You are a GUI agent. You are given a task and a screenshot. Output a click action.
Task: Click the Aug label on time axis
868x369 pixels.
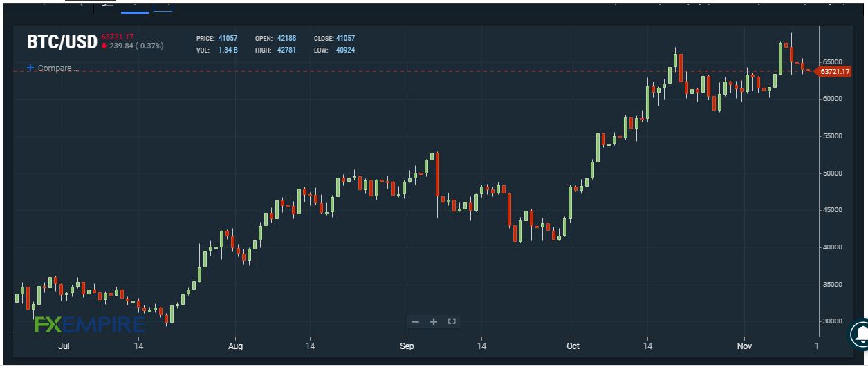click(235, 346)
